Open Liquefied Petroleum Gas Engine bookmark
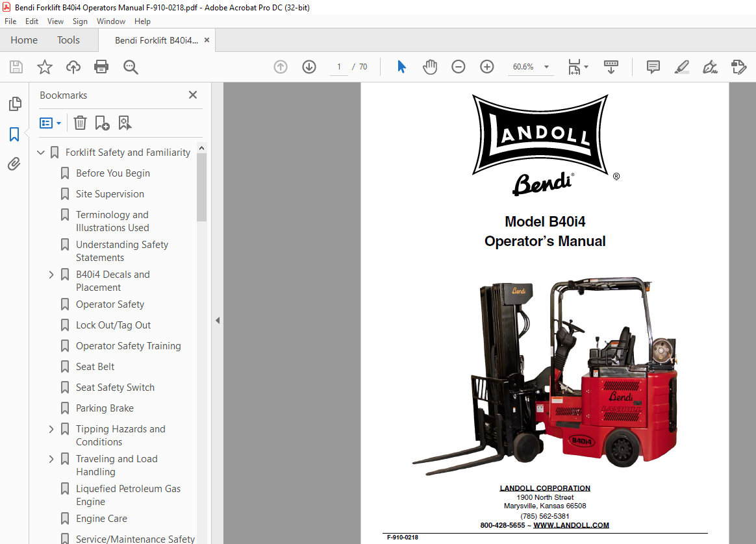Screen dimensions: 756x544 pyautogui.click(x=128, y=495)
